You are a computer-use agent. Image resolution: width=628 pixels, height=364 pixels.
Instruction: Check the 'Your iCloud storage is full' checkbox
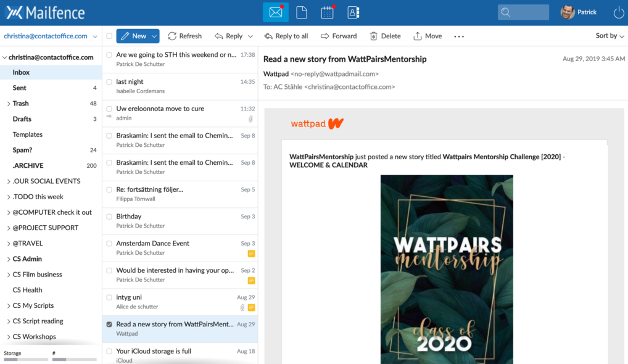pyautogui.click(x=109, y=351)
